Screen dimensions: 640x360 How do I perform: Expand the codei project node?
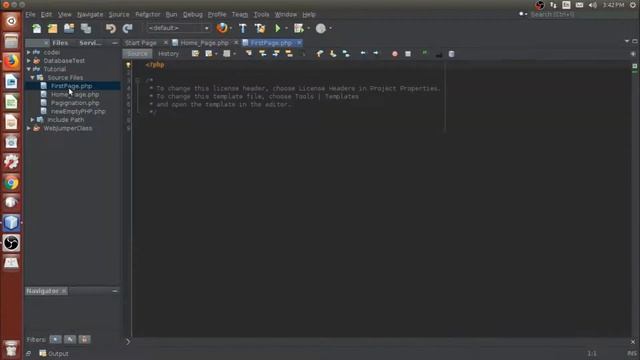pyautogui.click(x=29, y=52)
